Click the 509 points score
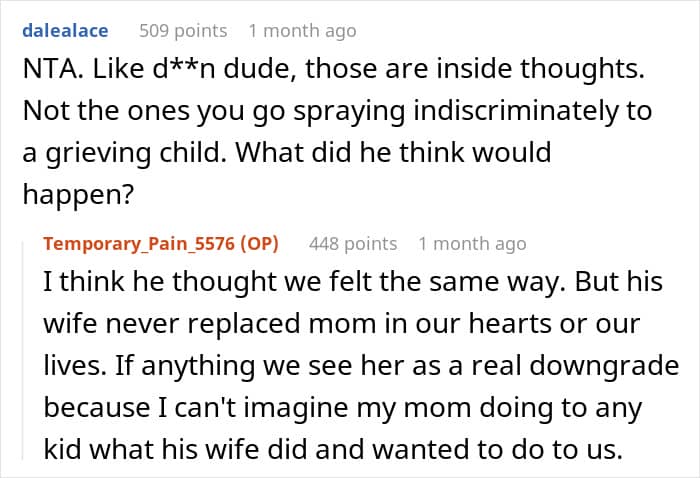The width and height of the screenshot is (700, 478). point(183,31)
